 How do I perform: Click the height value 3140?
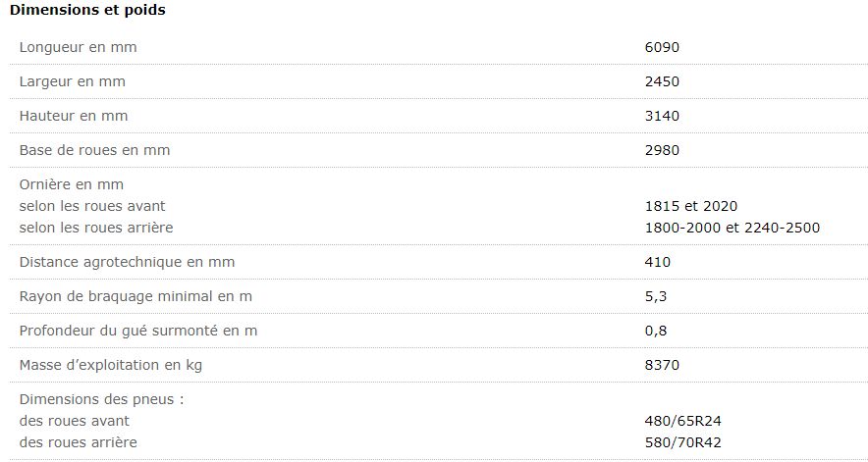click(662, 116)
